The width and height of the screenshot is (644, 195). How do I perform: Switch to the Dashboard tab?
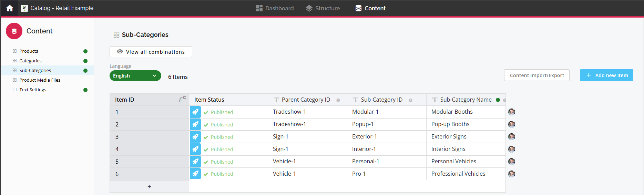pos(275,8)
